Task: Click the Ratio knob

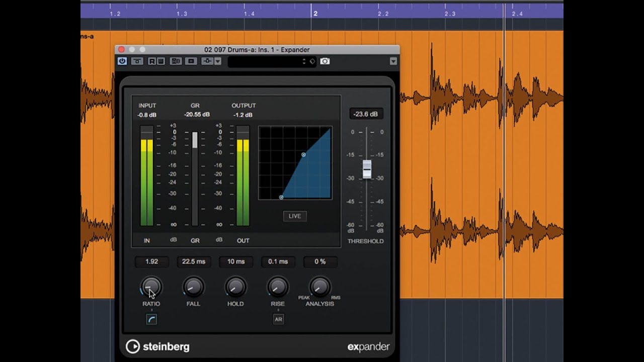Action: click(151, 287)
